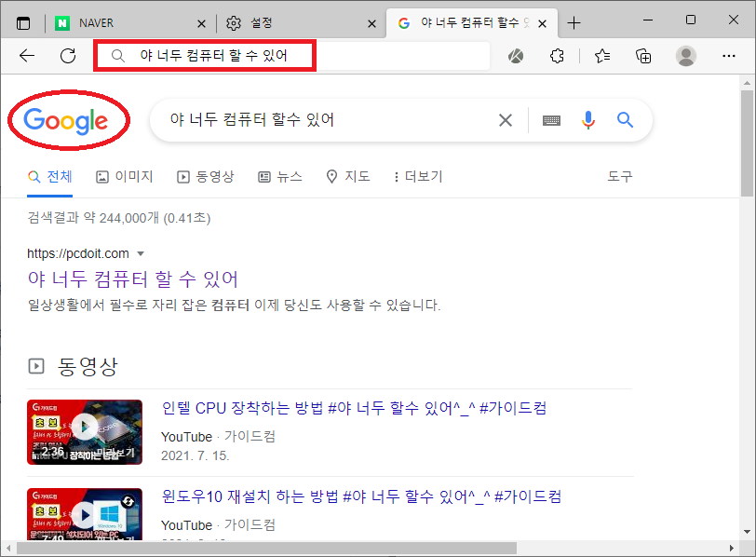Open the tracking prevention extension icon
This screenshot has height=557, width=756.
click(516, 57)
